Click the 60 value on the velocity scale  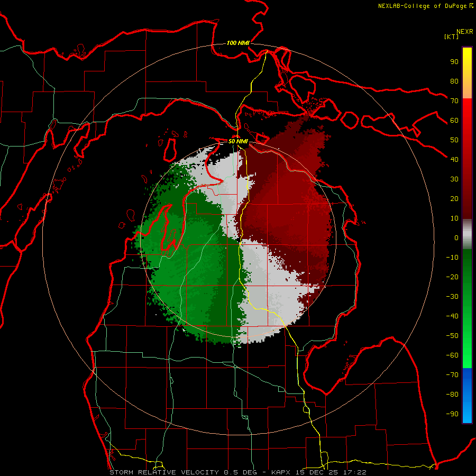454,120
